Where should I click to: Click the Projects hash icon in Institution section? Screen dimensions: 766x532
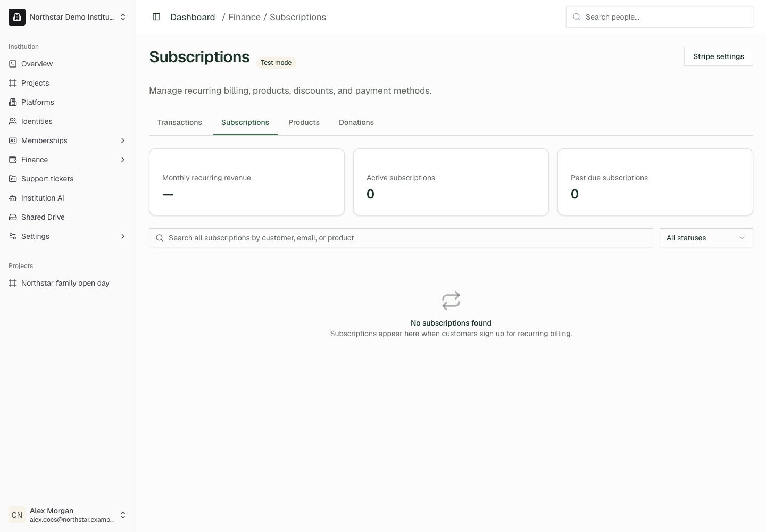(x=13, y=83)
